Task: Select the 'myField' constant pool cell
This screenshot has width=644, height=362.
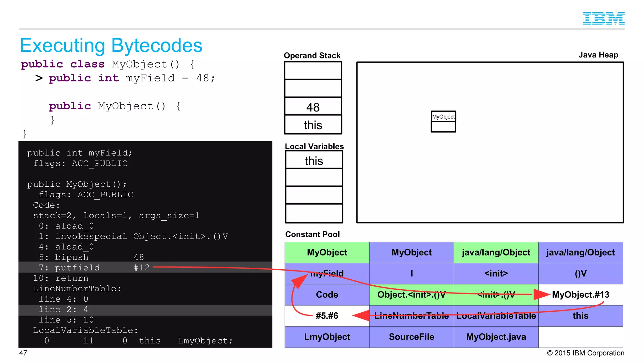Action: [327, 273]
